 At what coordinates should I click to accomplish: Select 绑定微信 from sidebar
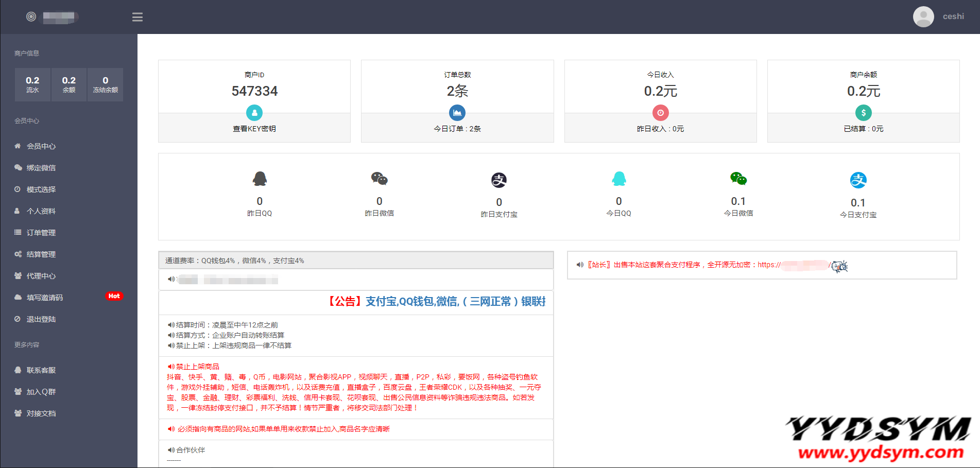[x=41, y=168]
